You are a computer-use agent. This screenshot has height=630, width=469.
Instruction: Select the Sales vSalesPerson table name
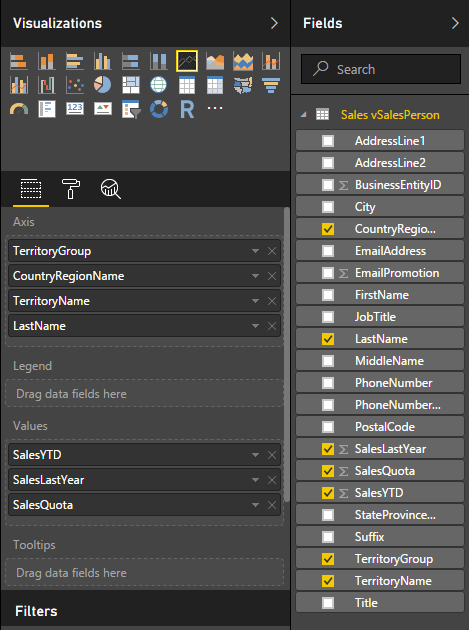[390, 115]
